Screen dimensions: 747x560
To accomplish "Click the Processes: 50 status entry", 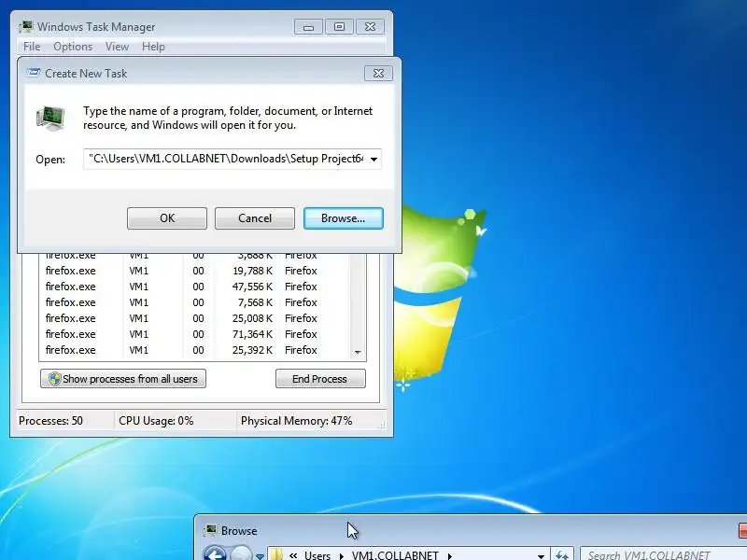I will (x=50, y=421).
